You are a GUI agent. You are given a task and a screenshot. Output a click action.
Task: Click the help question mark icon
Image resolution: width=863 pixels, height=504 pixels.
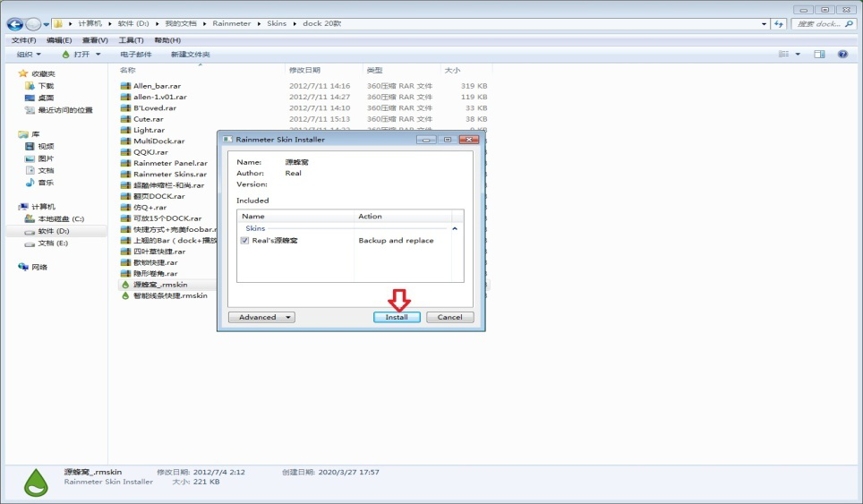click(x=842, y=54)
